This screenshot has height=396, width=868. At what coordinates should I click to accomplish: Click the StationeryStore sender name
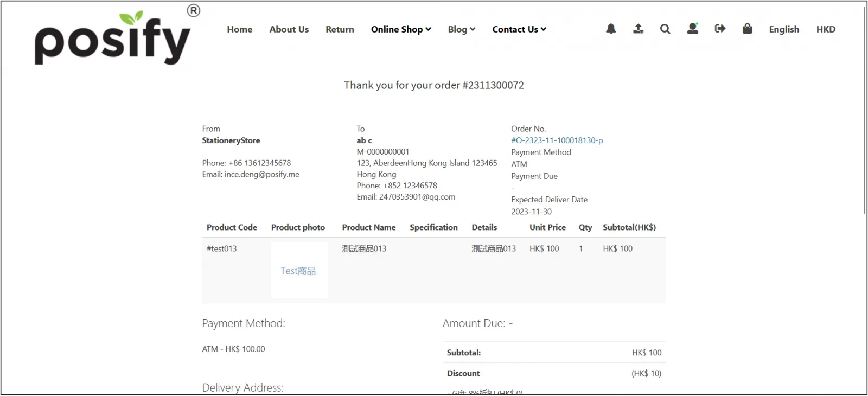231,140
